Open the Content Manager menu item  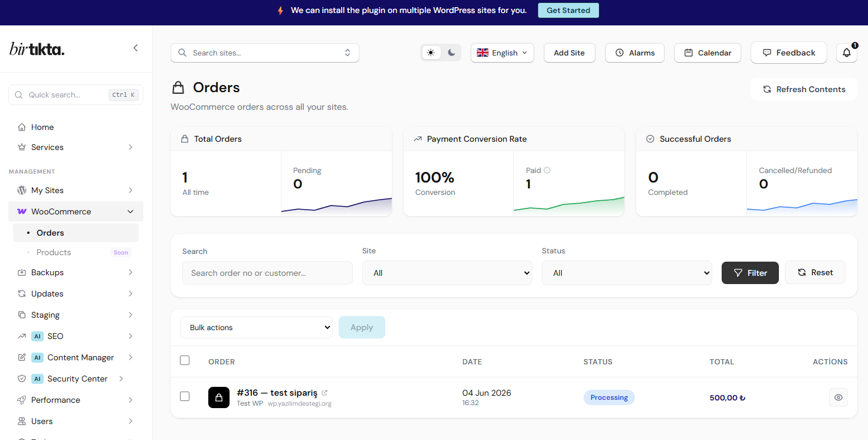click(76, 357)
